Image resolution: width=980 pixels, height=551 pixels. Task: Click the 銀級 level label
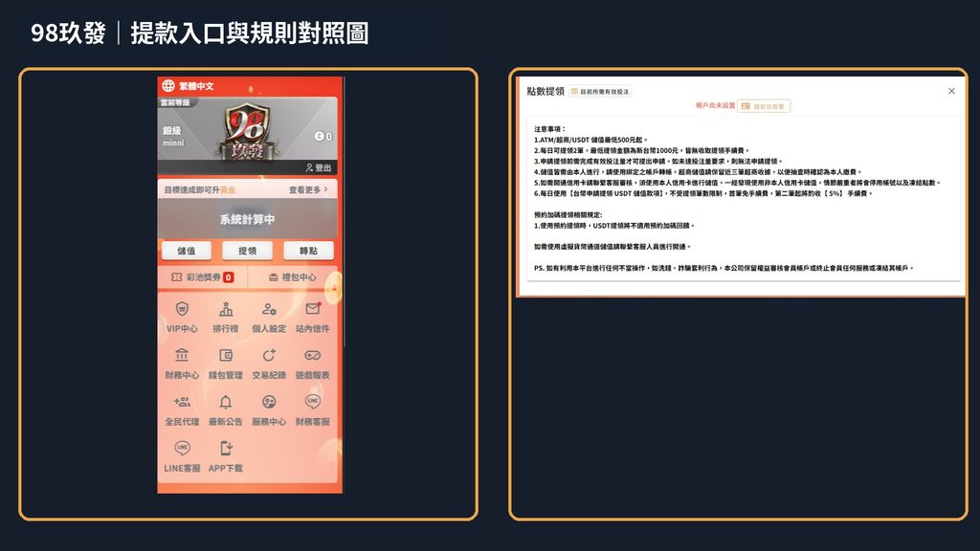click(172, 130)
